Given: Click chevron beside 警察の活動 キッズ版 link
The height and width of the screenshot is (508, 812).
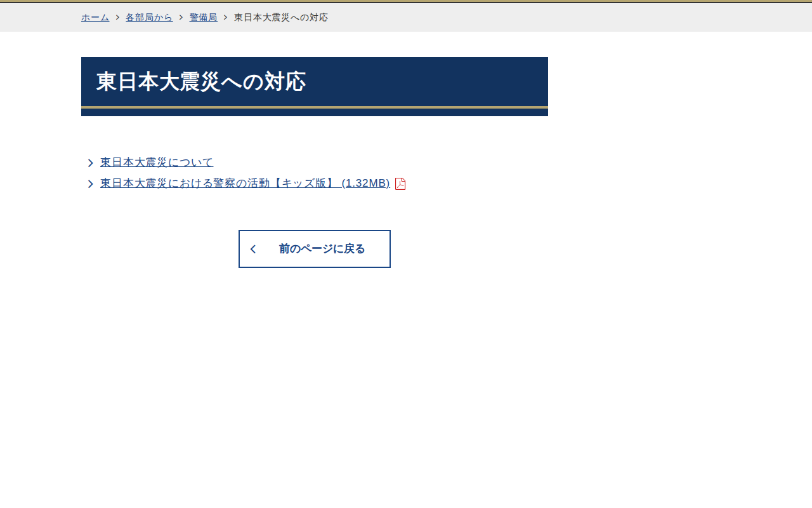Looking at the screenshot, I should point(90,184).
